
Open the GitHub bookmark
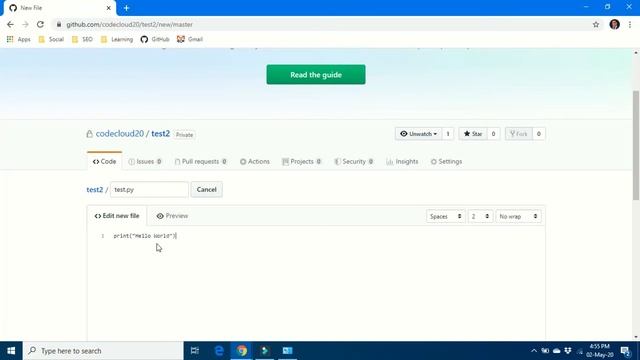(155, 39)
